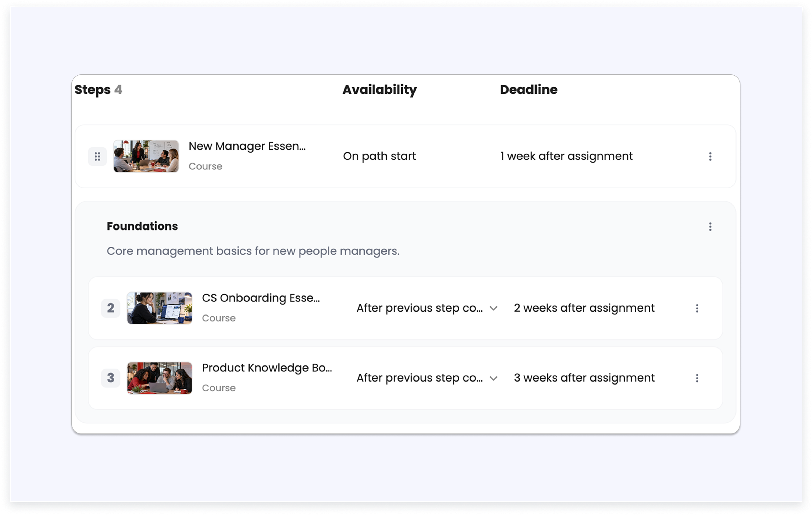Click the 'On path start' availability value
The image size is (812, 515).
[x=379, y=157]
